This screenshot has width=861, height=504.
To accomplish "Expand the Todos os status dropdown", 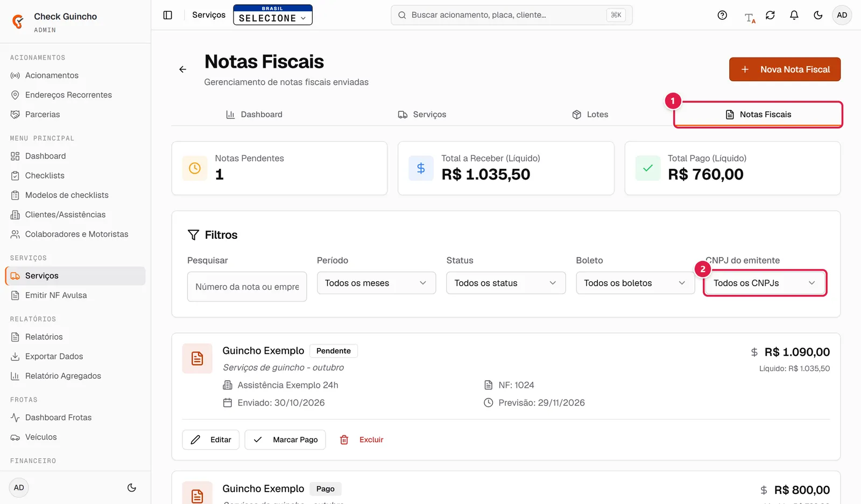I will point(506,283).
